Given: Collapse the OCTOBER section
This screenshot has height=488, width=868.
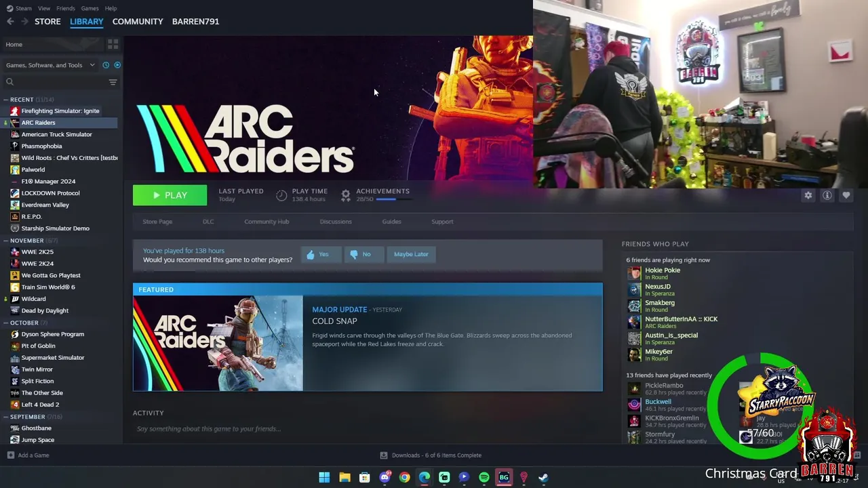Looking at the screenshot, I should click(6, 323).
